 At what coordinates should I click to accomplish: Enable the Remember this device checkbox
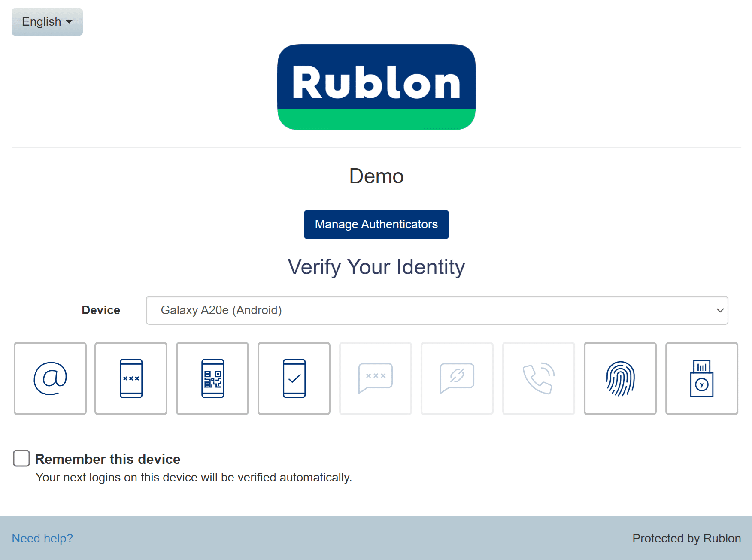[21, 458]
